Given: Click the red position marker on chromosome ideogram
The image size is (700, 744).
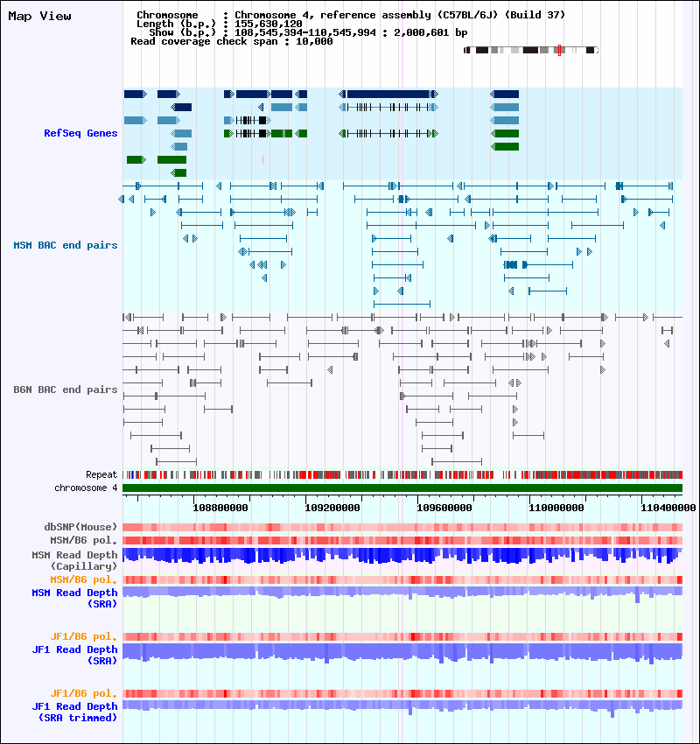Looking at the screenshot, I should [560, 50].
